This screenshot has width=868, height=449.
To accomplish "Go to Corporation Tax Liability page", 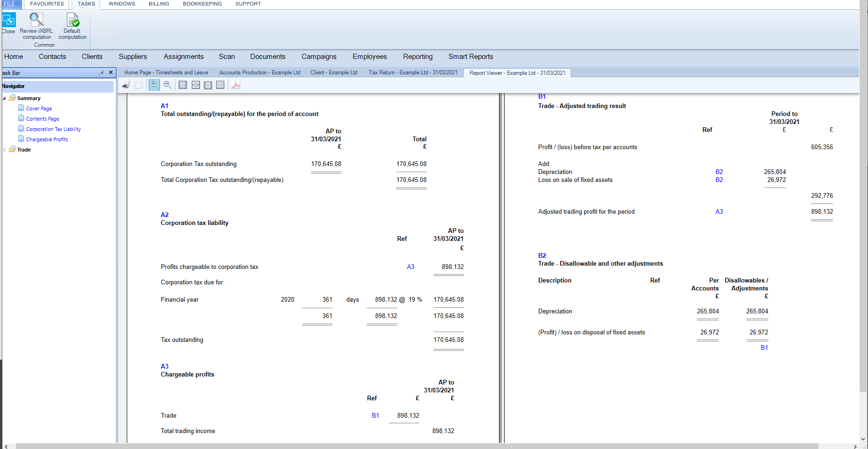I will click(x=53, y=129).
